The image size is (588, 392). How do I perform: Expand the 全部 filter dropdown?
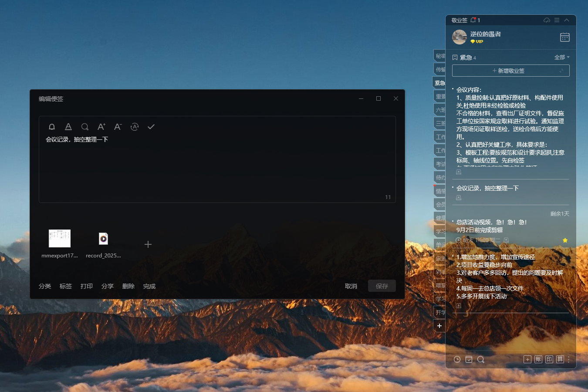pyautogui.click(x=562, y=57)
